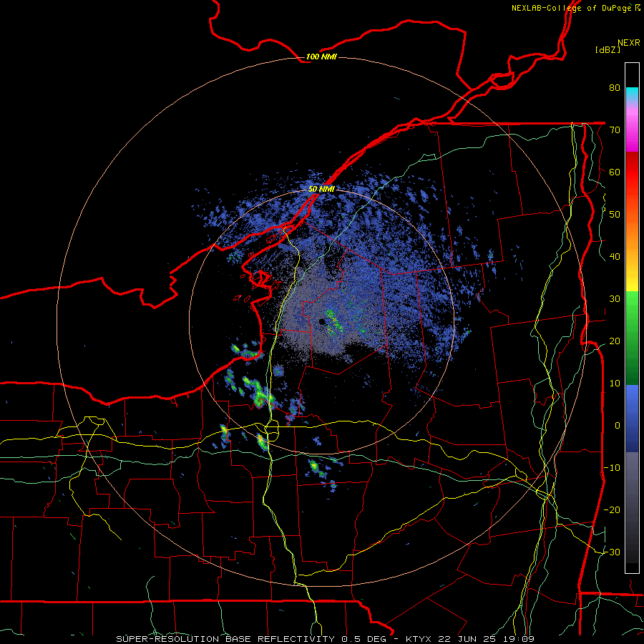Viewport: 644px width, 644px height.
Task: Click the 0 value on dBZ scale
Action: point(618,426)
